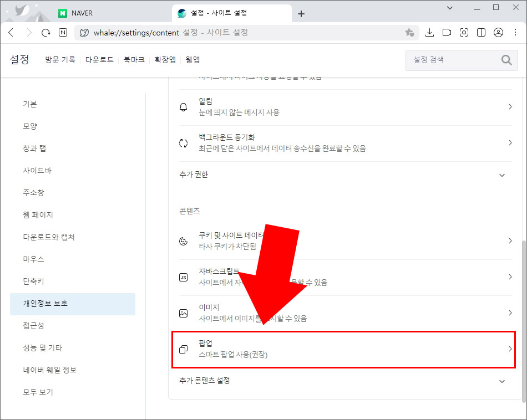Click the bookmark star in the address bar
This screenshot has height=420, width=527.
(x=410, y=32)
